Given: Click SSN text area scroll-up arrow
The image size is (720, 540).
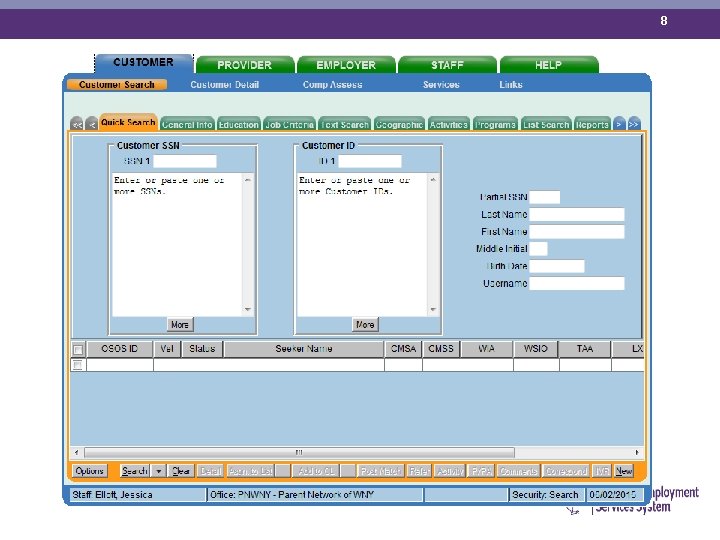Looking at the screenshot, I should point(248,180).
